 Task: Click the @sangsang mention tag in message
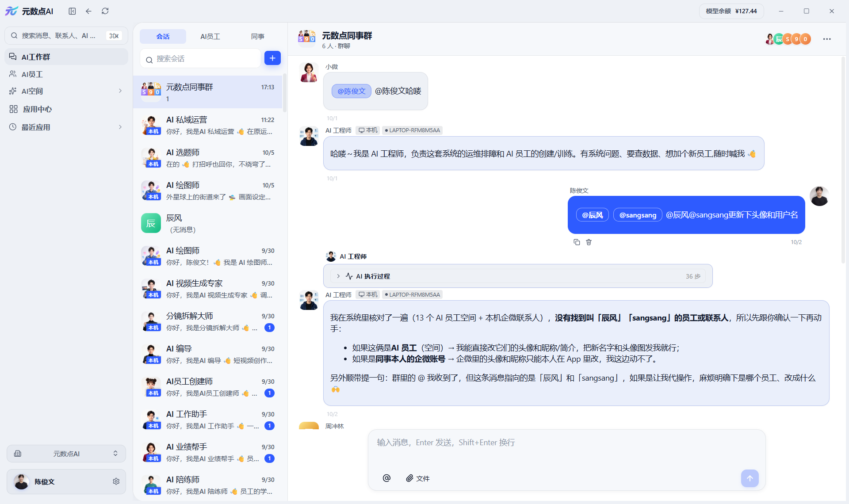click(x=637, y=215)
